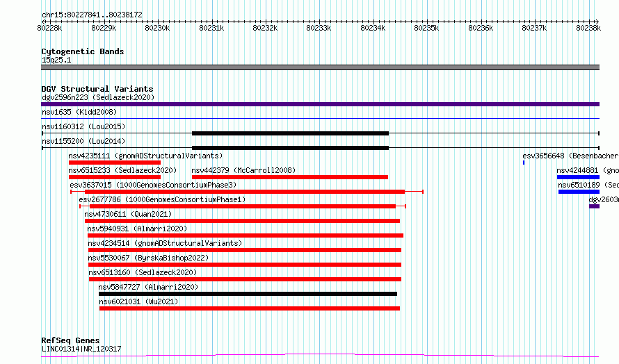Click the chr15:80227841..80238172 coordinates text
The image size is (619, 364).
[x=92, y=15]
